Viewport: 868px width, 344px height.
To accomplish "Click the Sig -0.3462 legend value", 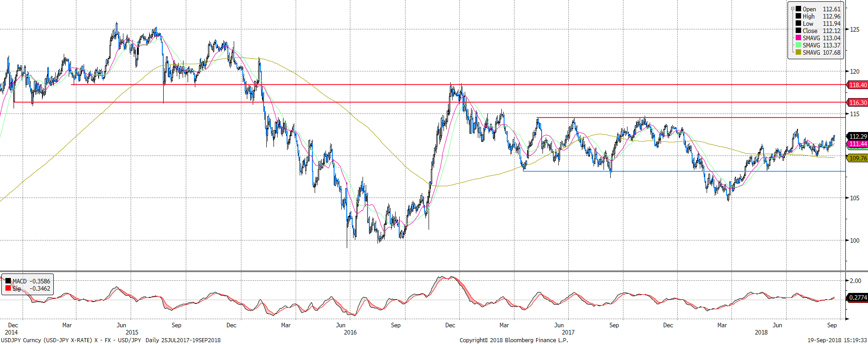I will click(x=40, y=288).
